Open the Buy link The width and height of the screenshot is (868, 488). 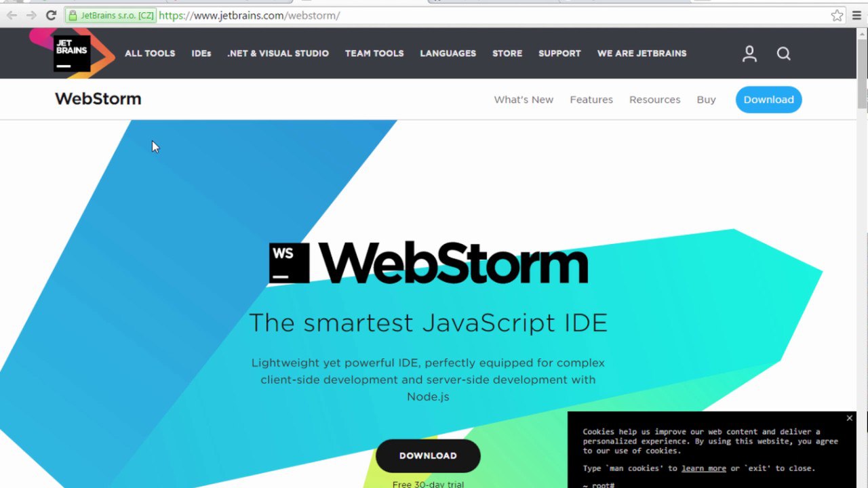706,100
